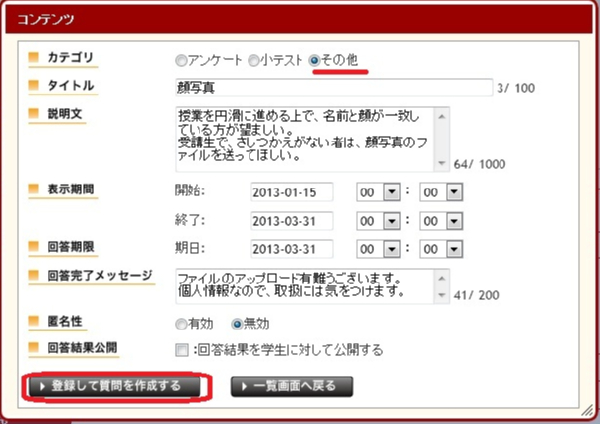
Task: Click the 開始 date field
Action: 291,191
